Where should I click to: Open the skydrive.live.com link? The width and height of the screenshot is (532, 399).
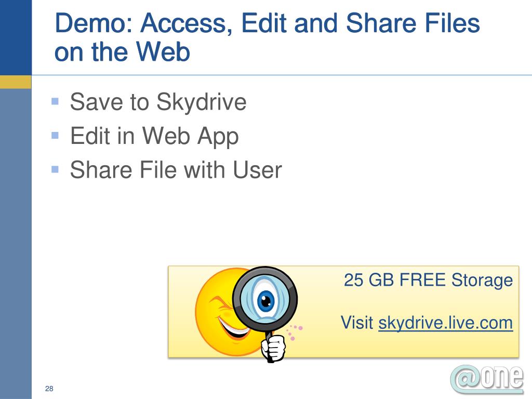tap(445, 323)
